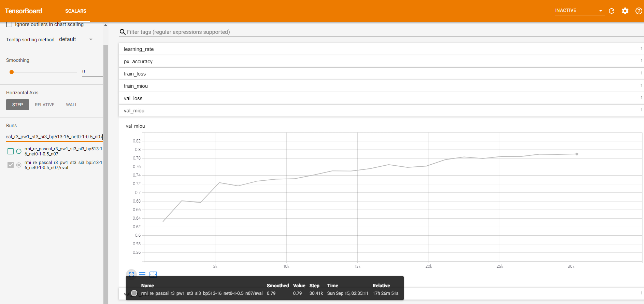This screenshot has height=304, width=644.
Task: Open the help question mark icon
Action: [x=639, y=11]
